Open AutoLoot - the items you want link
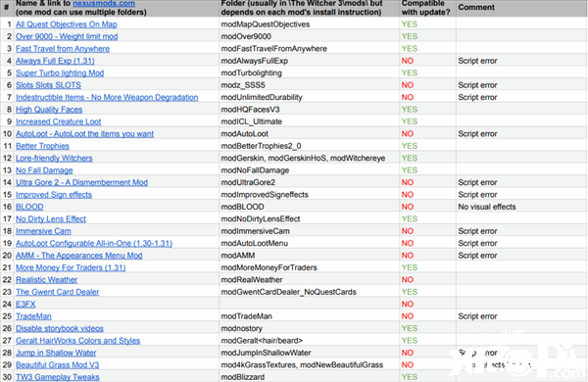The width and height of the screenshot is (588, 382). [x=84, y=134]
